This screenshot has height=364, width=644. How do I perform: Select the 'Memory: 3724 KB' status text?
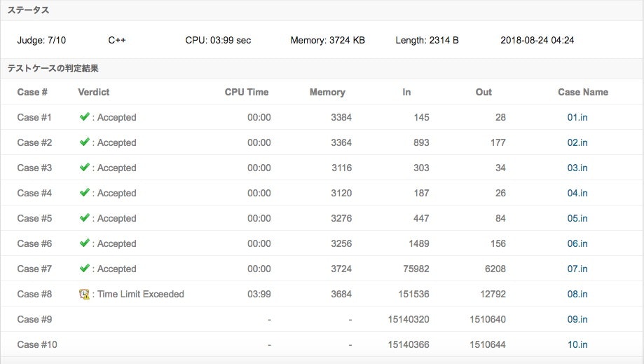tap(328, 40)
